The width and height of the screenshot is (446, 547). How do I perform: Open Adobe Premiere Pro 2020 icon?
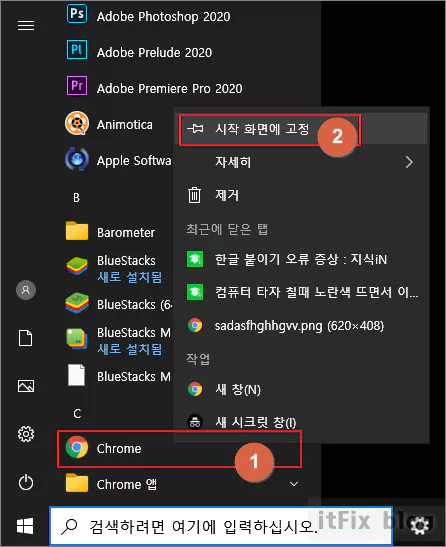tap(77, 85)
